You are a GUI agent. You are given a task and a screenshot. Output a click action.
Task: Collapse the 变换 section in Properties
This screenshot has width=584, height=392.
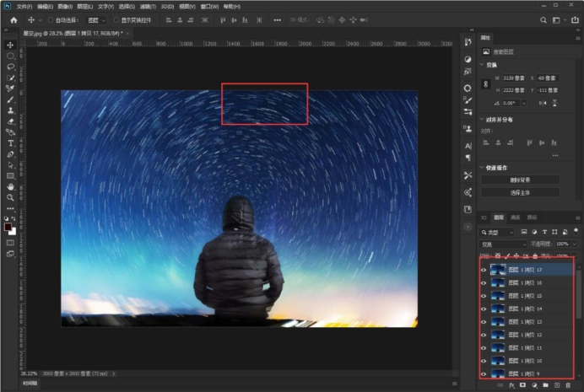(482, 65)
